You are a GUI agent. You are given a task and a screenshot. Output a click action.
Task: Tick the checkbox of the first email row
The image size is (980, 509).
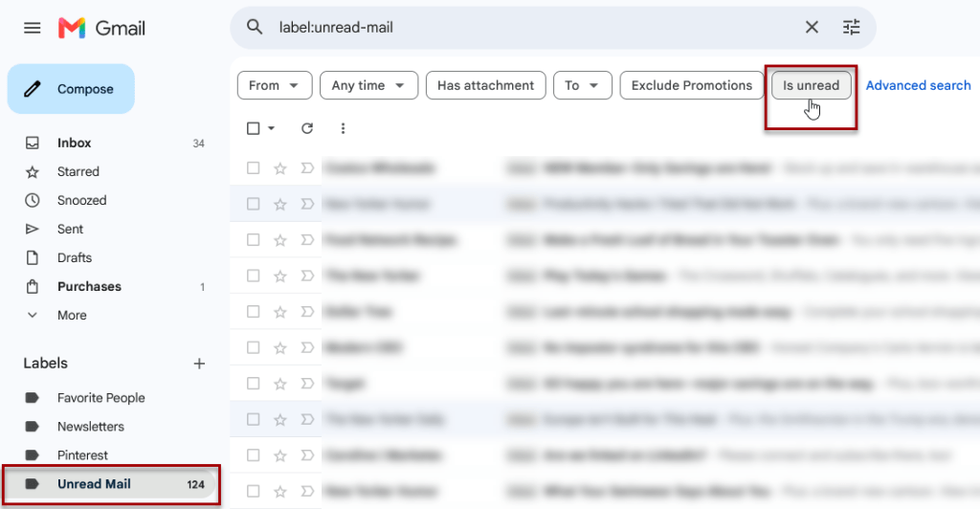pos(253,168)
